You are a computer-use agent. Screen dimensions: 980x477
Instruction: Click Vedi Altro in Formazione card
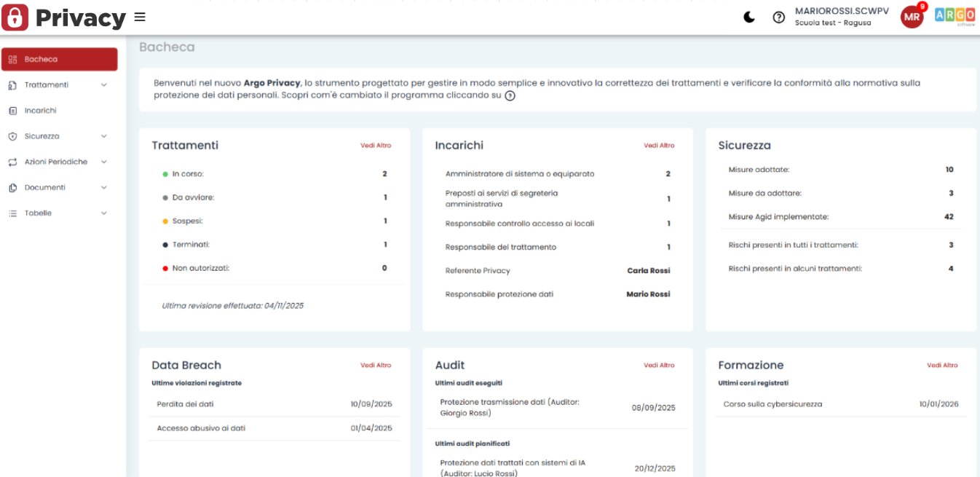[x=942, y=366]
